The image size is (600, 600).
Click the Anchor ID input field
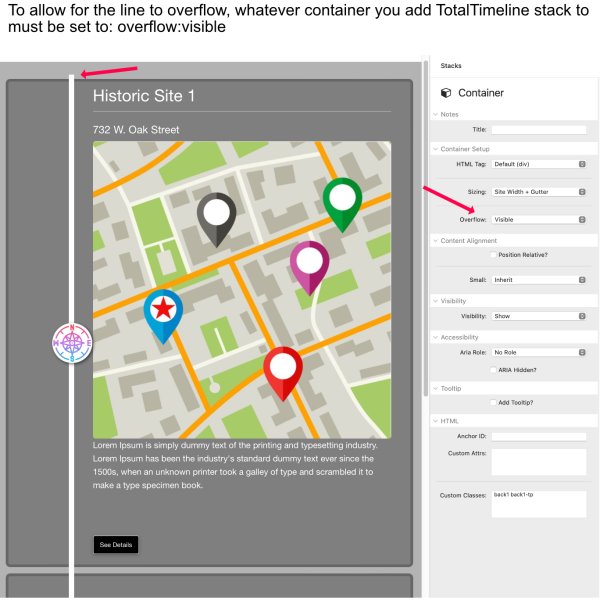pyautogui.click(x=538, y=436)
